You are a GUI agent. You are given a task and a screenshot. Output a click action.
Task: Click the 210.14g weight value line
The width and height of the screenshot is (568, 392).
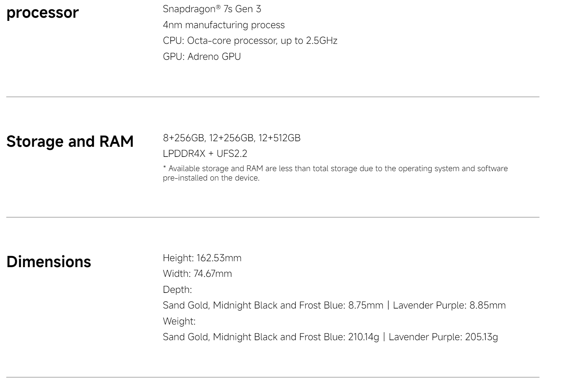tap(330, 337)
